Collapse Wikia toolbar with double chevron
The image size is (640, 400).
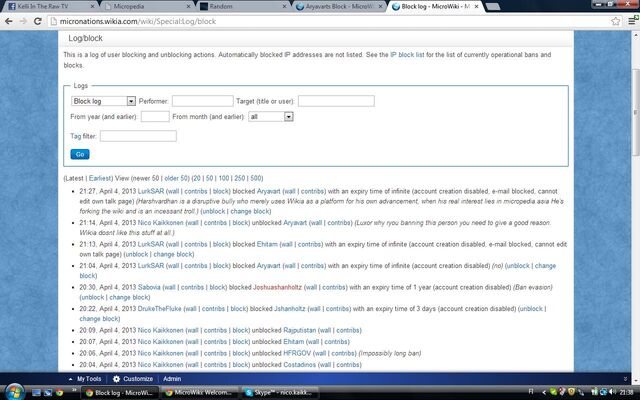point(625,379)
